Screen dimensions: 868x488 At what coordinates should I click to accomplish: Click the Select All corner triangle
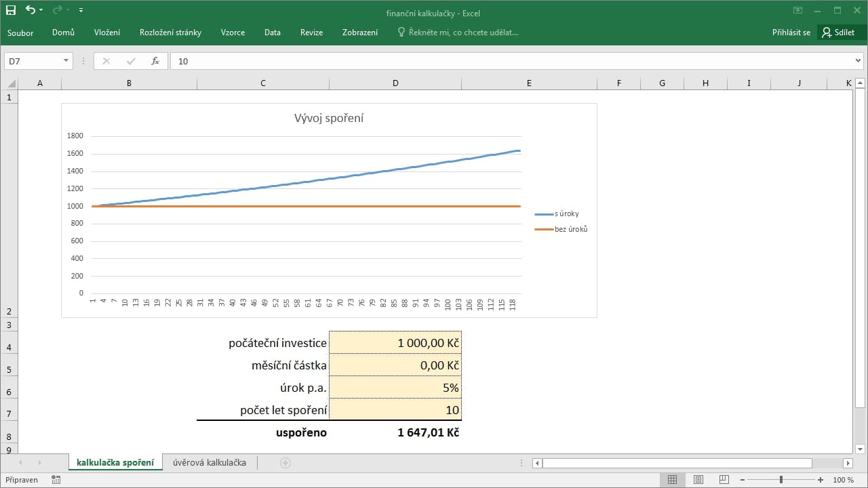11,83
